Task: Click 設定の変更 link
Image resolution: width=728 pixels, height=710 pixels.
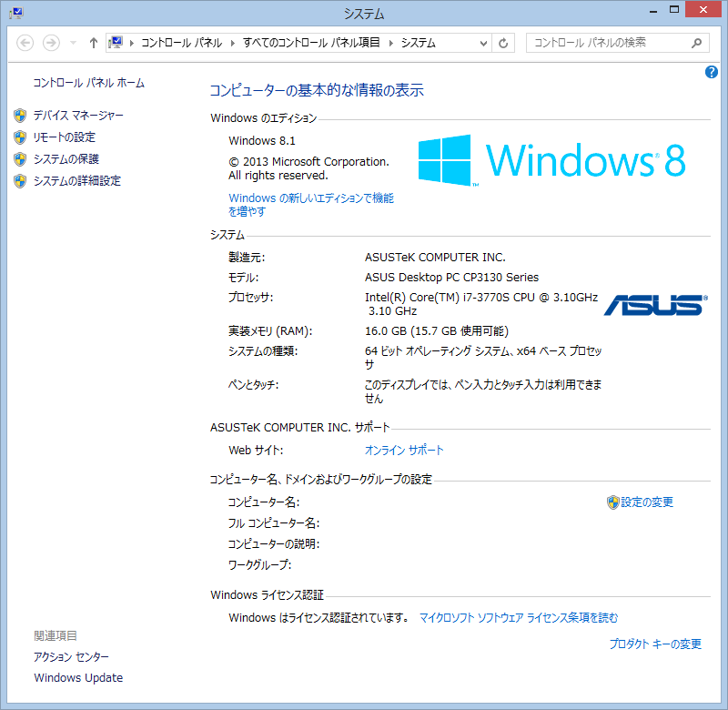Action: (x=647, y=502)
